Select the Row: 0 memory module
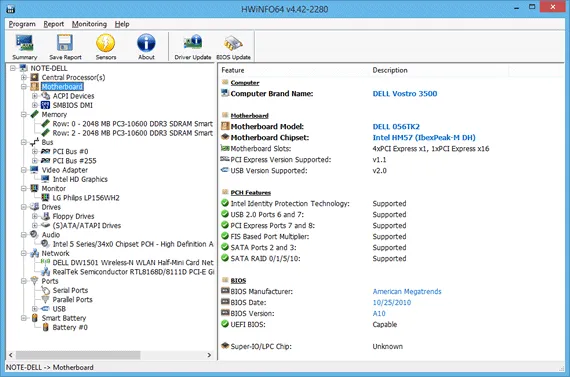 click(133, 124)
